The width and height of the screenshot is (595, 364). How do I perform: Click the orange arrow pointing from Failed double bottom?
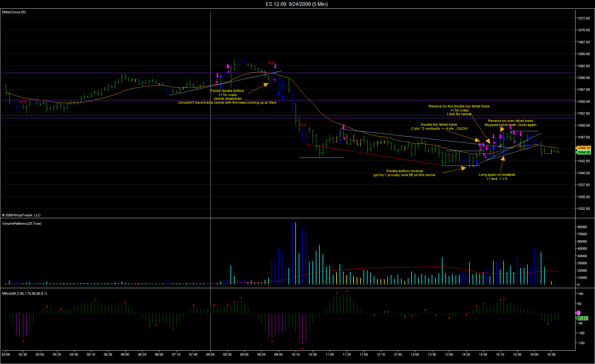coord(258,88)
